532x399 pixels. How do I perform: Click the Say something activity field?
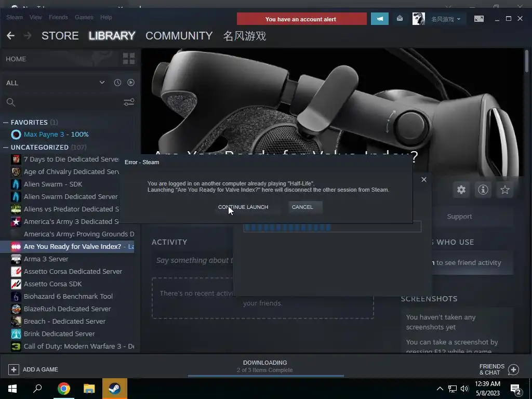(194, 261)
